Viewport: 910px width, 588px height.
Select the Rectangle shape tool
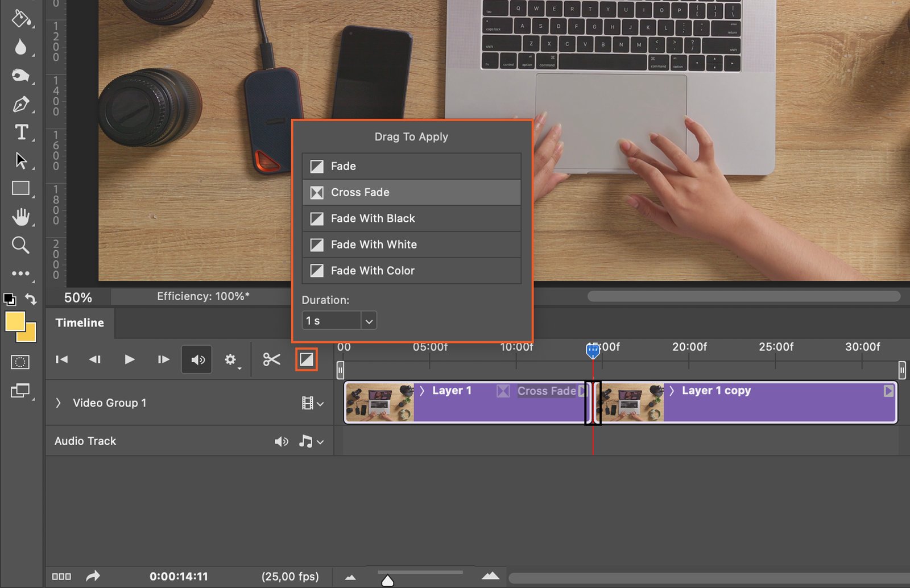(20, 188)
